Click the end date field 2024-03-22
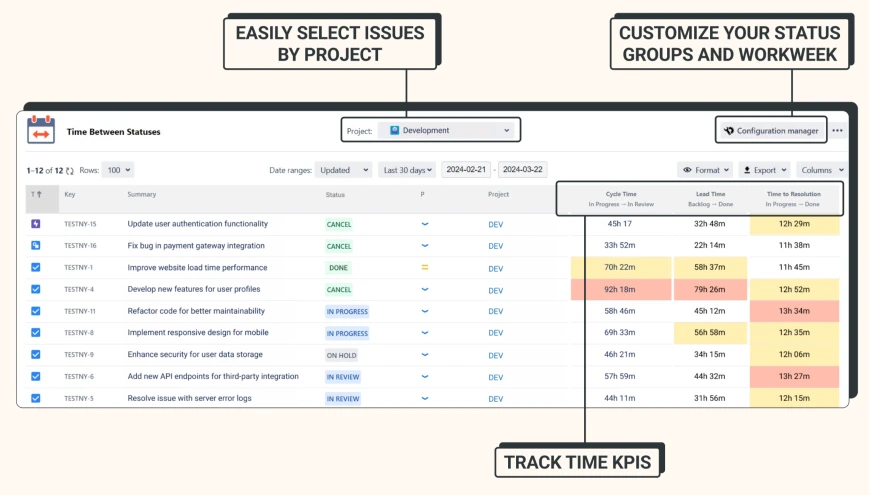 pos(522,169)
